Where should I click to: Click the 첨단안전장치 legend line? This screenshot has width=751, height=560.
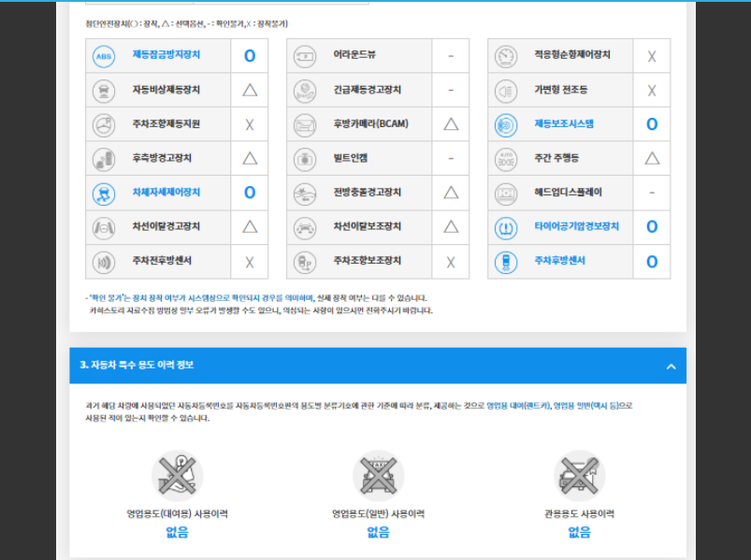pyautogui.click(x=187, y=23)
